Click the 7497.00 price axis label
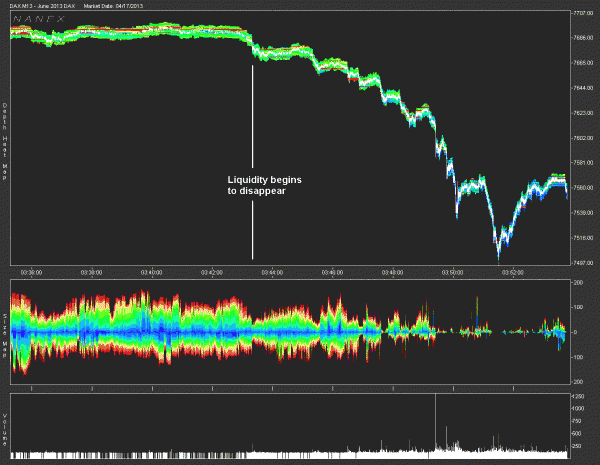The image size is (600, 465). pos(583,263)
